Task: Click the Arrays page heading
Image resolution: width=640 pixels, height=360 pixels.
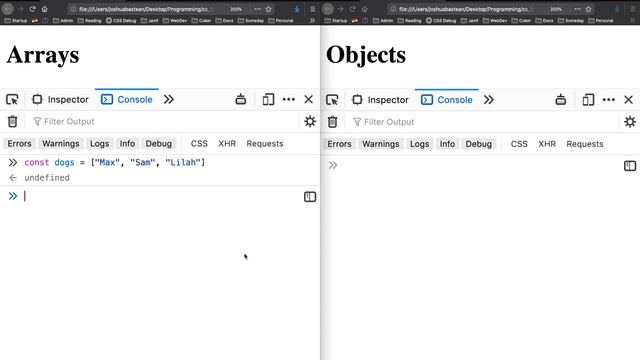Action: point(43,55)
